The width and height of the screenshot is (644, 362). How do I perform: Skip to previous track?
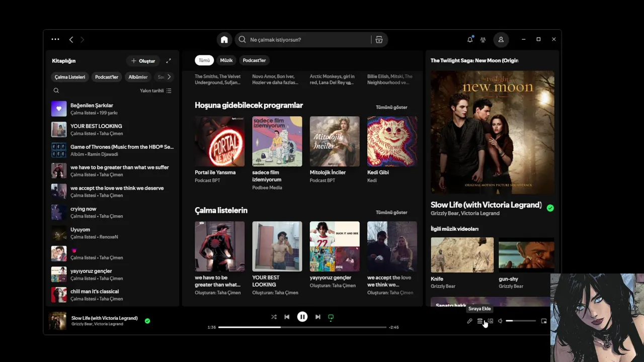click(287, 317)
